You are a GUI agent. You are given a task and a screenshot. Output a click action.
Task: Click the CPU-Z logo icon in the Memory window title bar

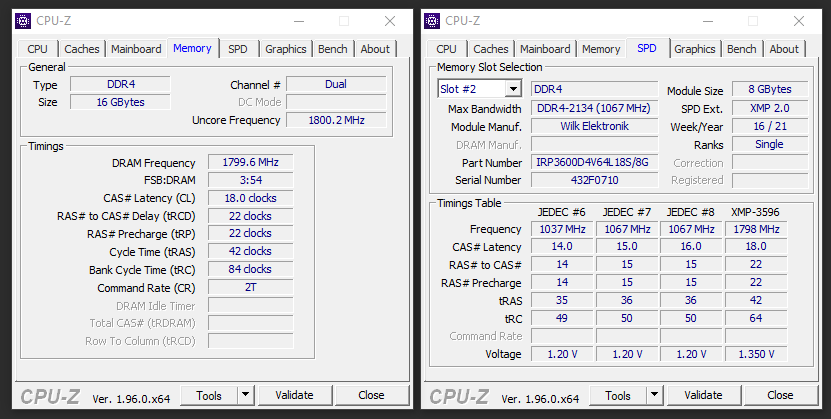[22, 20]
